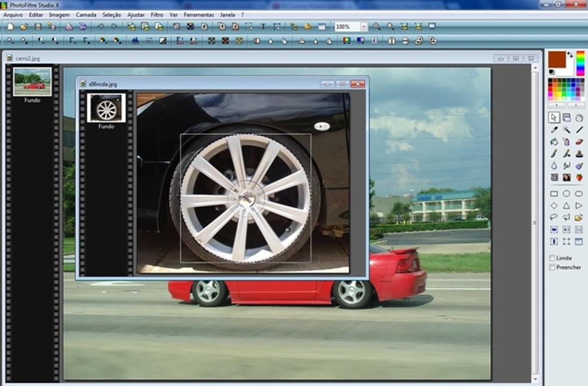This screenshot has height=386, width=588.
Task: Select the wheel Fundo layer thumbnail
Action: click(106, 108)
